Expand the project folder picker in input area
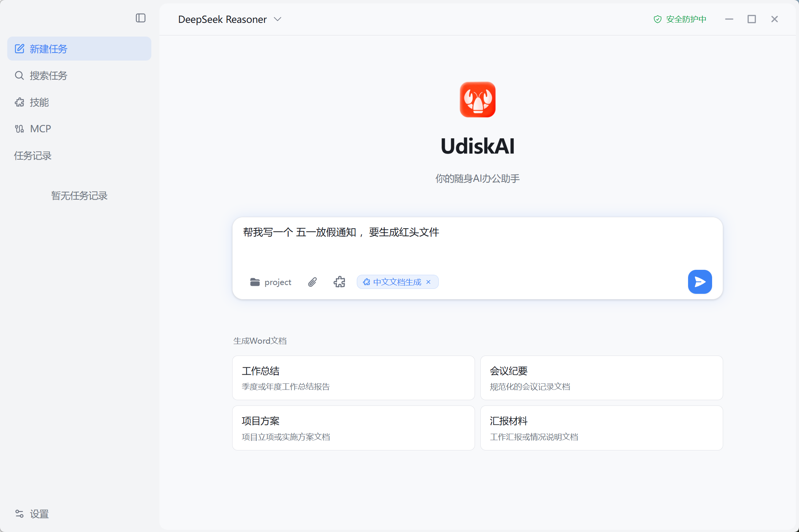The image size is (799, 532). [271, 282]
